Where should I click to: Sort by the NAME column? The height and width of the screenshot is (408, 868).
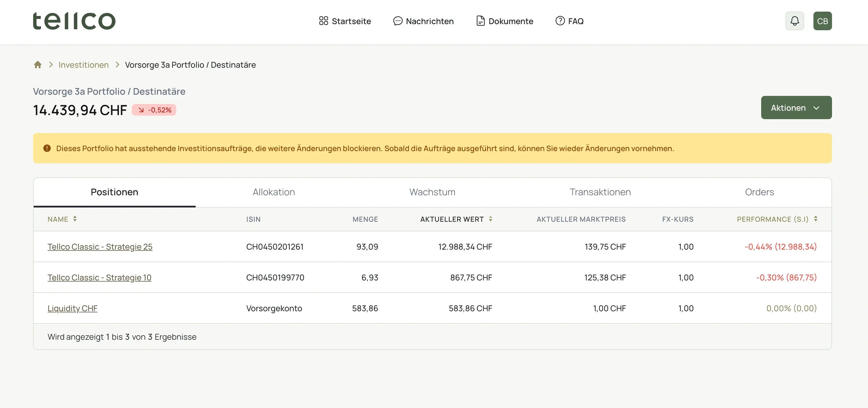[62, 219]
